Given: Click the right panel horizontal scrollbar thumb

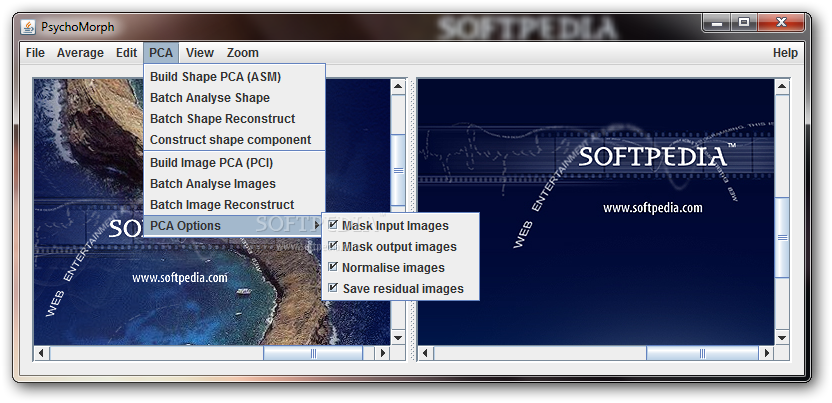Looking at the screenshot, I should coord(703,353).
